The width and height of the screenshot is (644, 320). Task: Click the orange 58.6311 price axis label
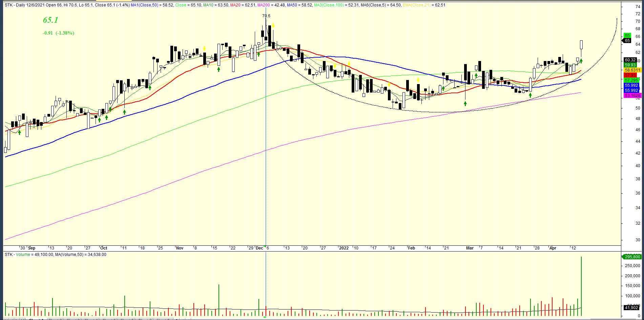[x=632, y=70]
